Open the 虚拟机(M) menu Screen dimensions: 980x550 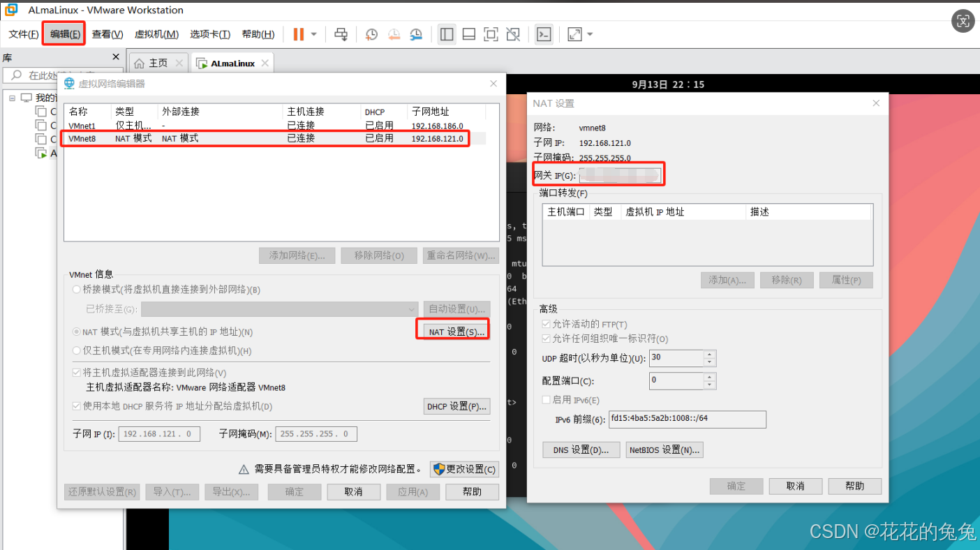pyautogui.click(x=156, y=34)
